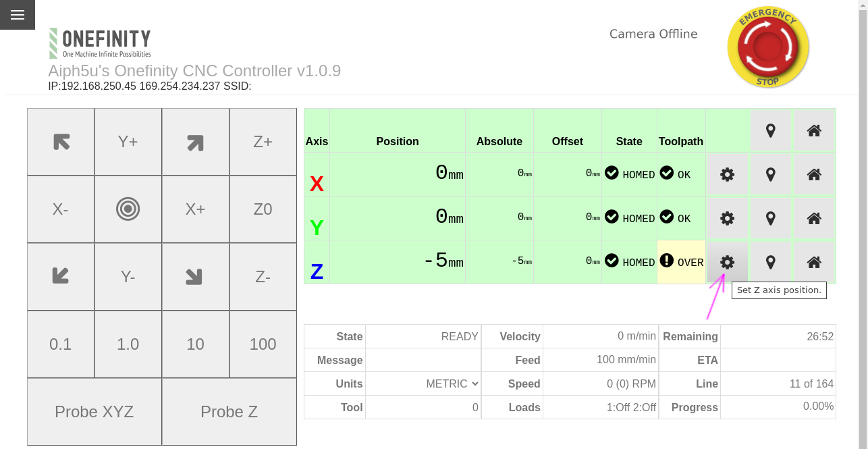This screenshot has width=868, height=449.
Task: Home all axes from header row
Action: 814,130
